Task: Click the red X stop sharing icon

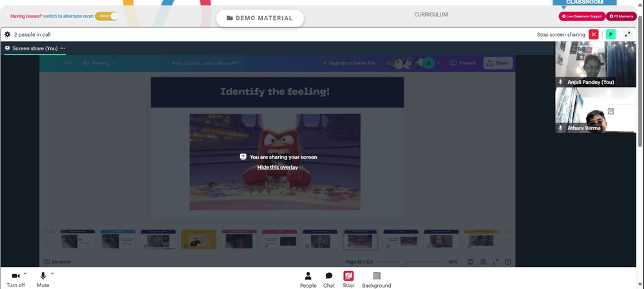Action: pos(594,35)
